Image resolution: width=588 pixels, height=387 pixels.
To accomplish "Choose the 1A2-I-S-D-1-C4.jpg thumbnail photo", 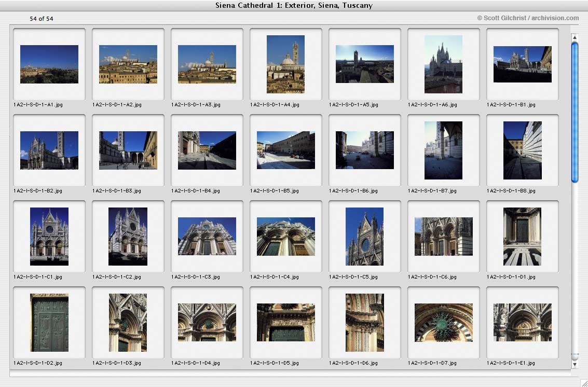I will pyautogui.click(x=286, y=236).
